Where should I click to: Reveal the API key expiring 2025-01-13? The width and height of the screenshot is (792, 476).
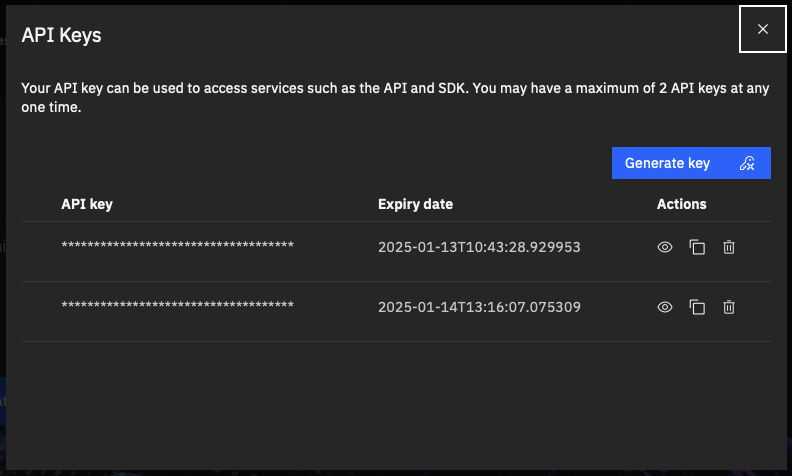[x=664, y=247]
